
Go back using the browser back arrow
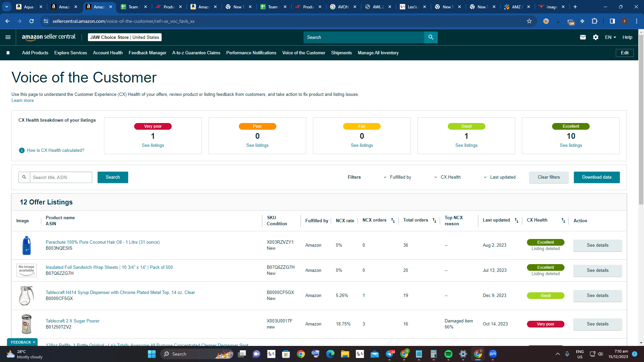[x=7, y=21]
